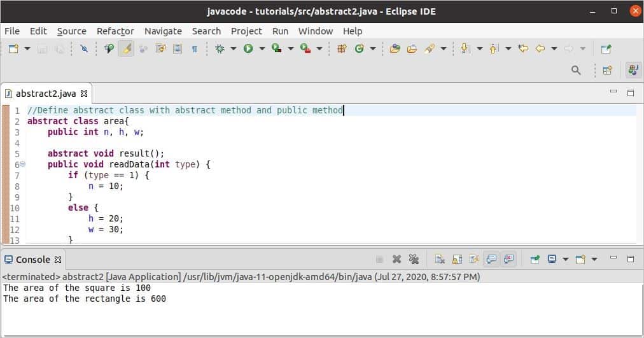Open the New Java Class dropdown arrow
The width and height of the screenshot is (644, 338).
click(373, 49)
